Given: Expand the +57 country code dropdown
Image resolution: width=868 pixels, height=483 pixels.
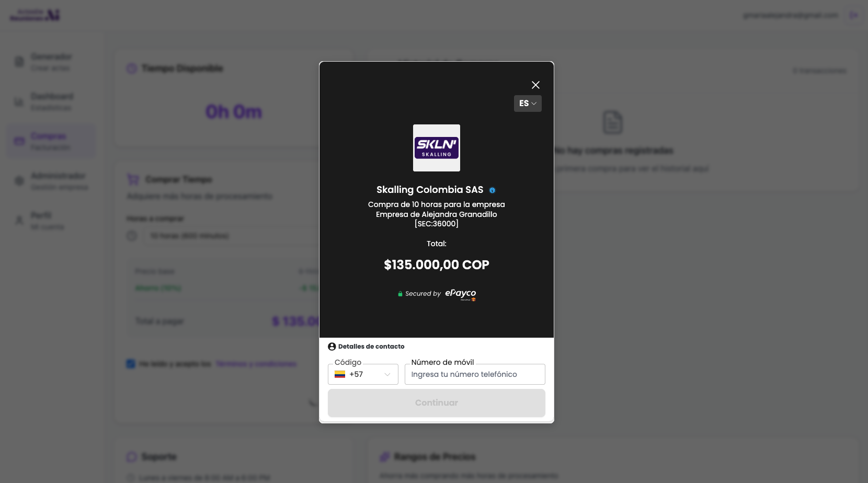Looking at the screenshot, I should [x=363, y=374].
